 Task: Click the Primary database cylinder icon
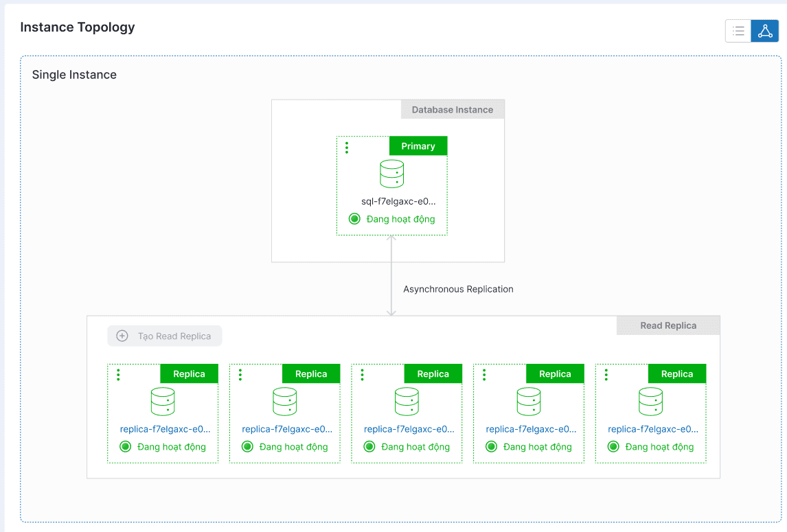tap(391, 174)
